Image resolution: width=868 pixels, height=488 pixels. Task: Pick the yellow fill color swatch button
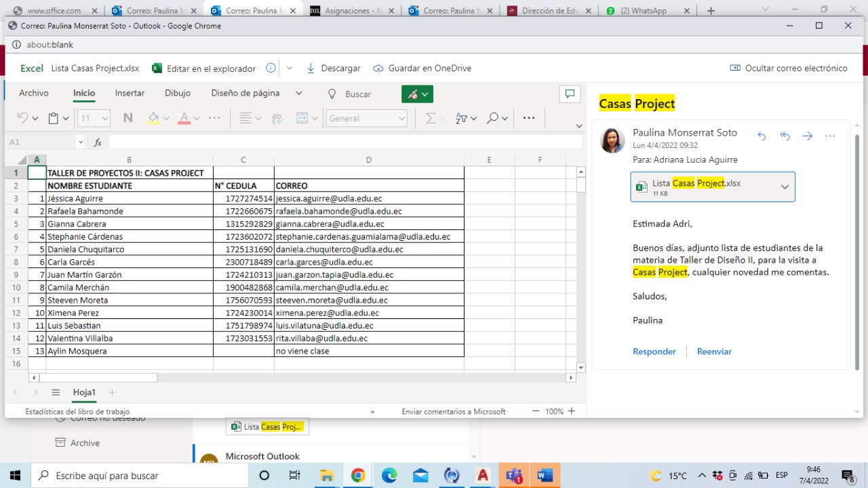tap(154, 118)
